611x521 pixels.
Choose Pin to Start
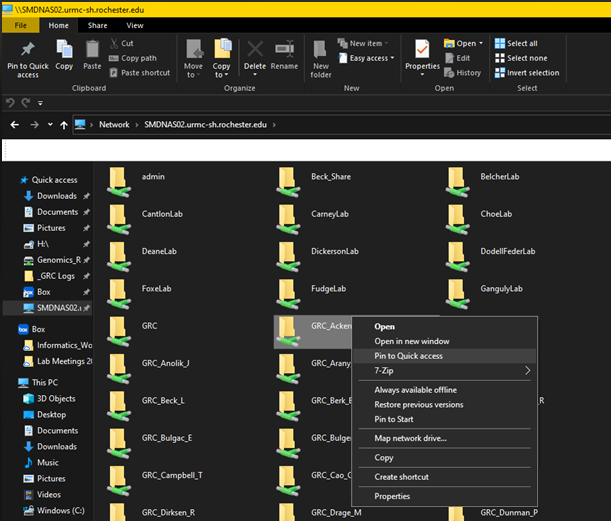pos(444,419)
